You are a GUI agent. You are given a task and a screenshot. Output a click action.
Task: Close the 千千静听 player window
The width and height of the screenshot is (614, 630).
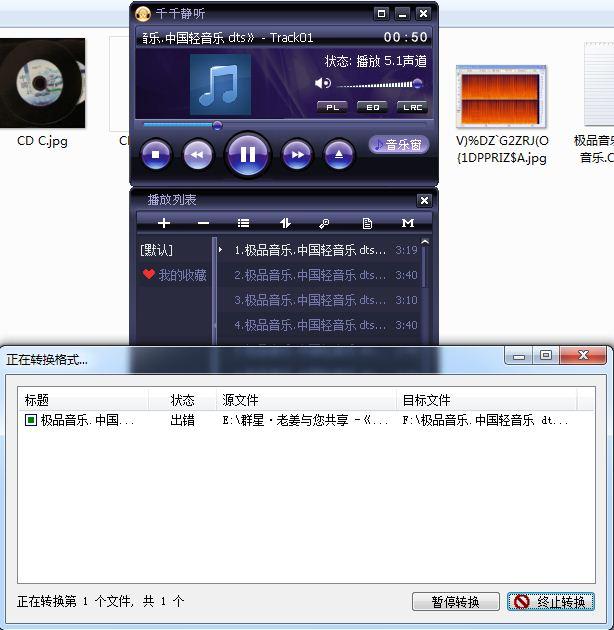(424, 14)
